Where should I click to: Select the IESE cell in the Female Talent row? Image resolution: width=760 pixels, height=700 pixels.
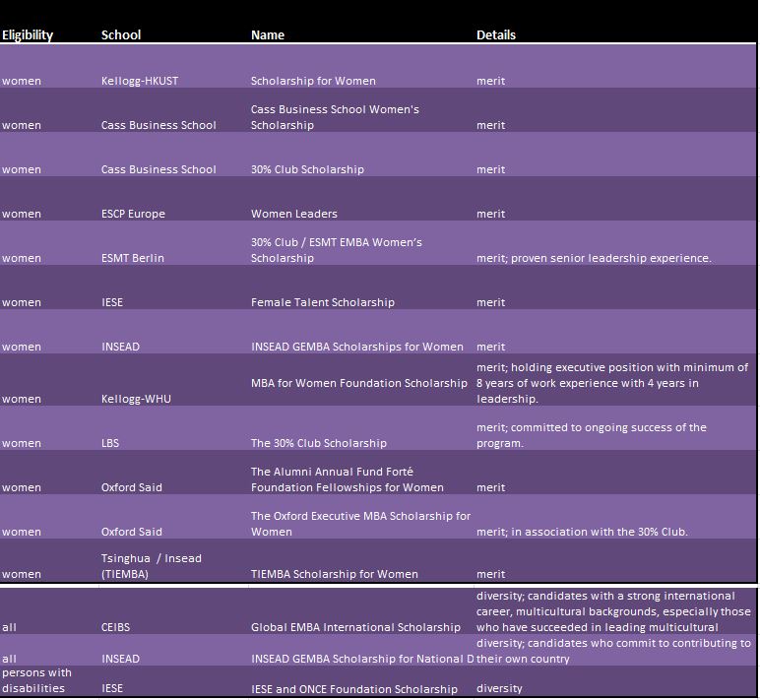coord(112,302)
